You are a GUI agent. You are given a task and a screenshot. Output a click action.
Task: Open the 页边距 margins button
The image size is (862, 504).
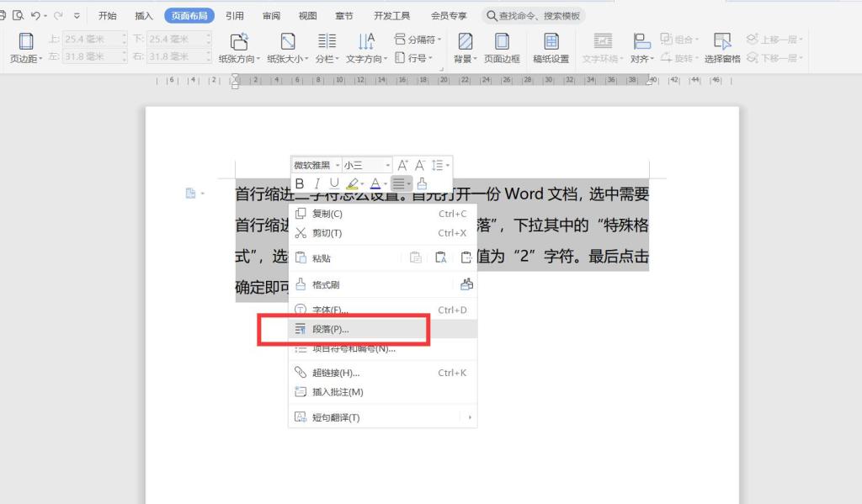tap(25, 48)
